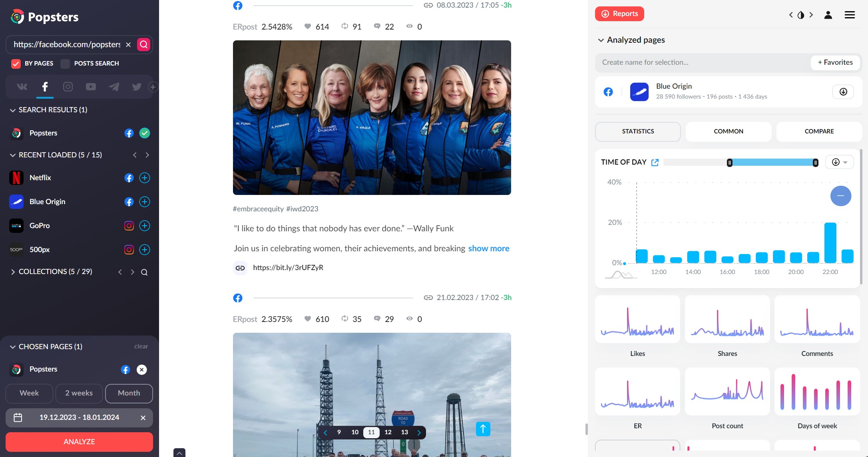
Task: Click the search magnifier button
Action: tap(143, 44)
